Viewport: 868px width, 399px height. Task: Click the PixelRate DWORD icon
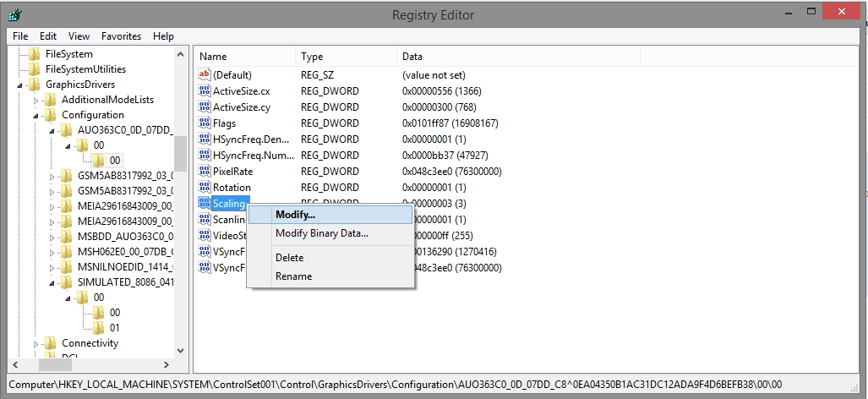(x=205, y=171)
